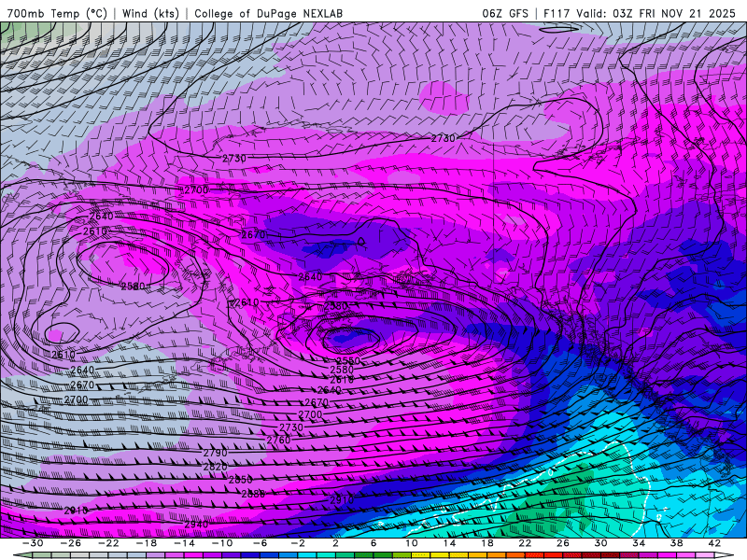Screen dimensions: 747x560
Task: Select the 2880 contour label
Action: (253, 494)
